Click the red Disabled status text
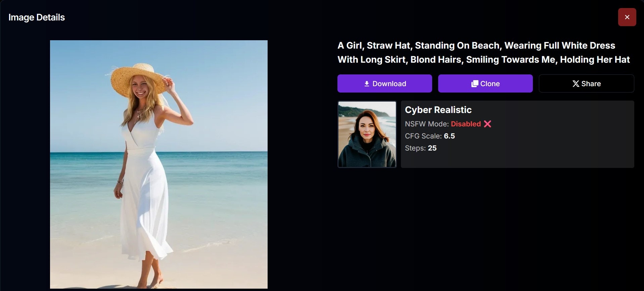This screenshot has height=291, width=644. point(466,124)
